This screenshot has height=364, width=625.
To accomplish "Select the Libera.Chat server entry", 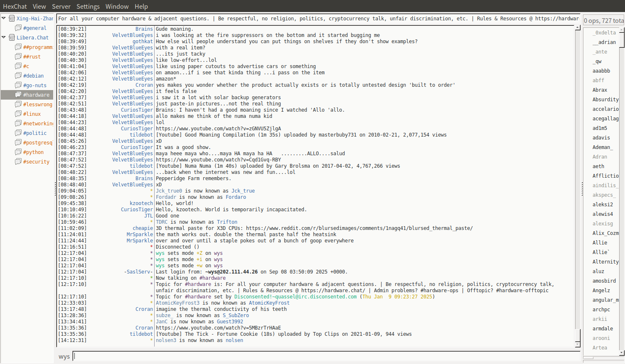I will [32, 37].
